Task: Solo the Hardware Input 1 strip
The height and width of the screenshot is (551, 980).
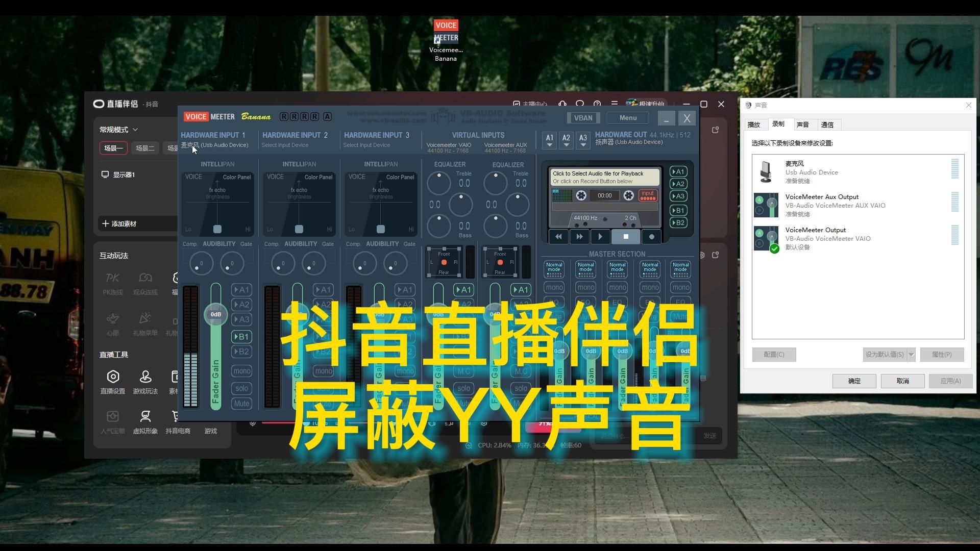Action: pos(241,388)
